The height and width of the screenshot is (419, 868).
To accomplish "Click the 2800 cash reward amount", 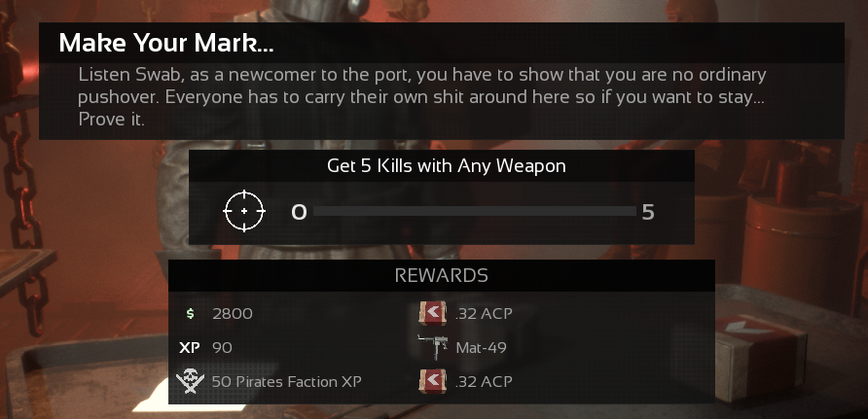I will (x=233, y=313).
